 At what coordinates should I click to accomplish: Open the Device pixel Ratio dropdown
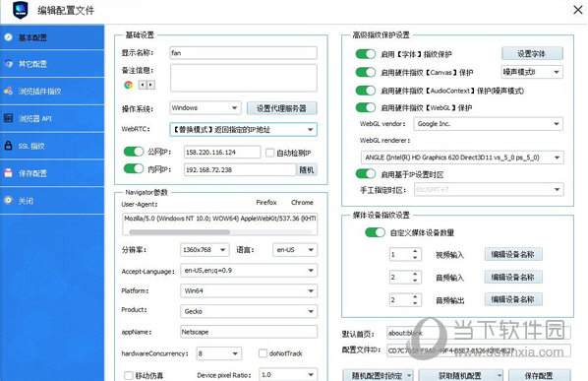pyautogui.click(x=288, y=375)
